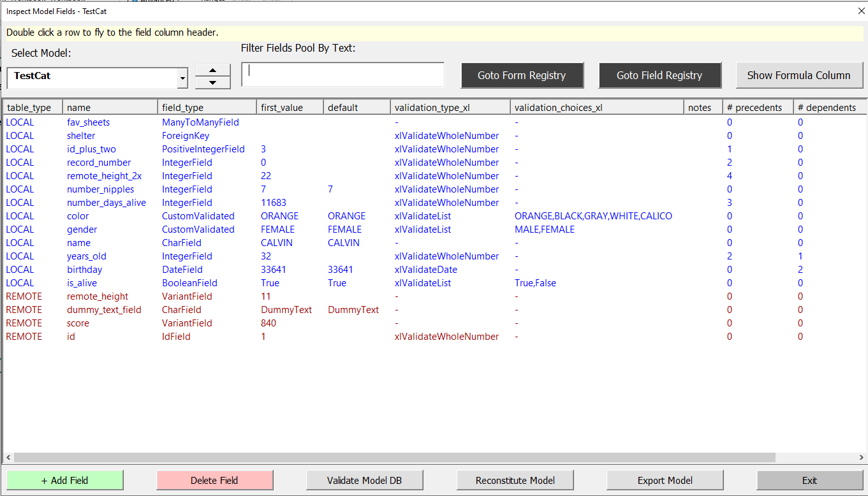Image resolution: width=868 pixels, height=496 pixels.
Task: Click the first_value column header
Action: [x=290, y=107]
